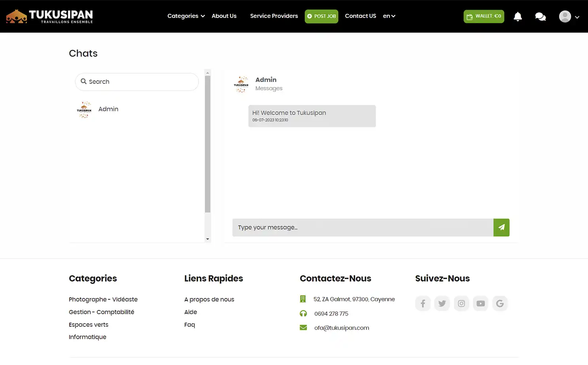Click the phone number headset icon
The image size is (588, 365).
click(x=303, y=313)
